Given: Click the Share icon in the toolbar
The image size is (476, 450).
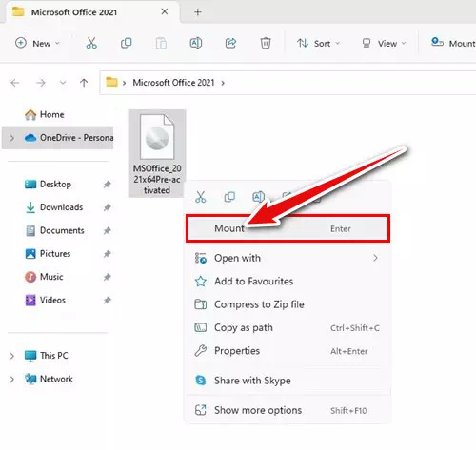Looking at the screenshot, I should tap(230, 43).
